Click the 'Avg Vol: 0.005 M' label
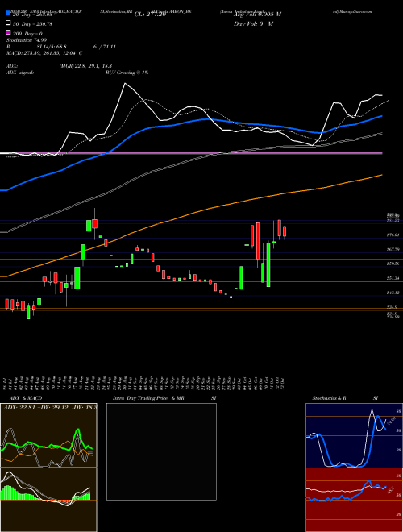 click(257, 15)
